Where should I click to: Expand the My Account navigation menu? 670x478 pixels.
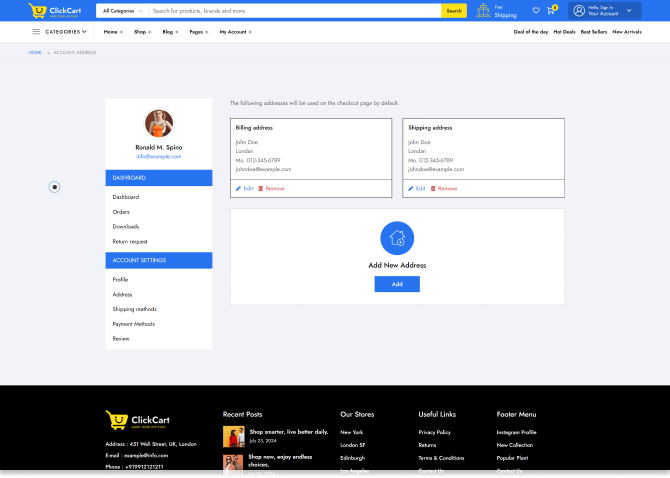click(235, 32)
